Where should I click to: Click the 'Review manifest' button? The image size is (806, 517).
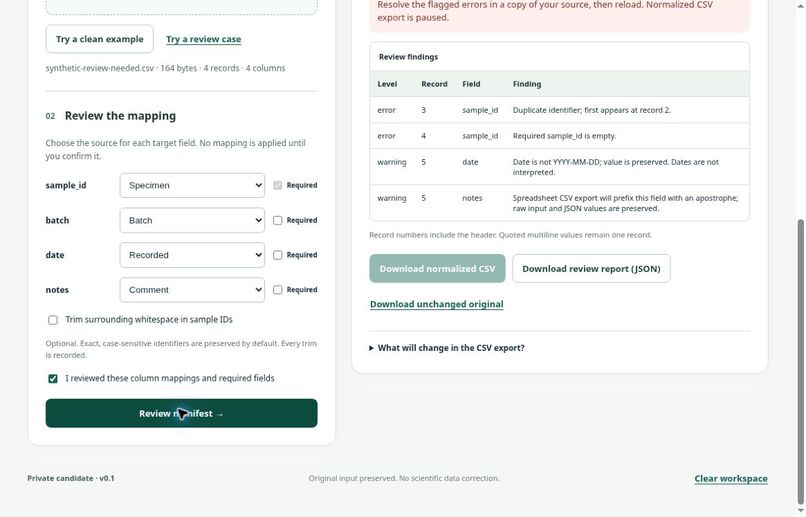tap(181, 413)
